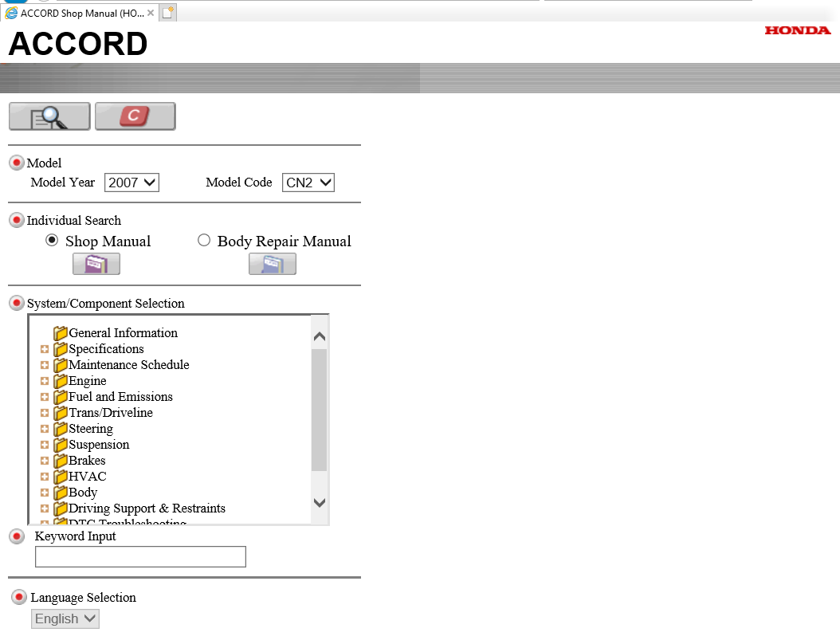Switch to the ACCORD Shop Manual tab
Viewport: 840px width, 640px height.
pos(79,13)
